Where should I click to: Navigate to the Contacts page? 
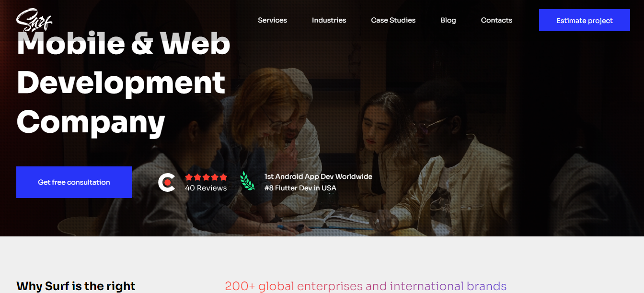496,20
